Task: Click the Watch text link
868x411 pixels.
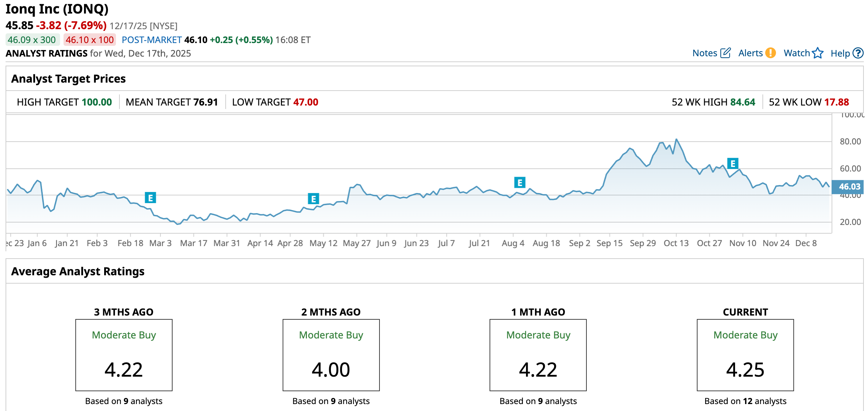Action: tap(796, 53)
